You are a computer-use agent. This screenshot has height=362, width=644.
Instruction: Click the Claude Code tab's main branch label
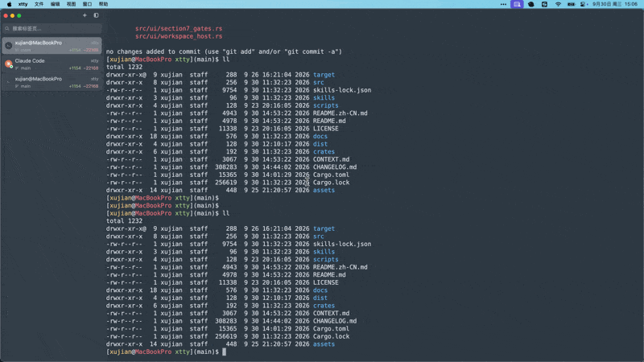[x=26, y=68]
